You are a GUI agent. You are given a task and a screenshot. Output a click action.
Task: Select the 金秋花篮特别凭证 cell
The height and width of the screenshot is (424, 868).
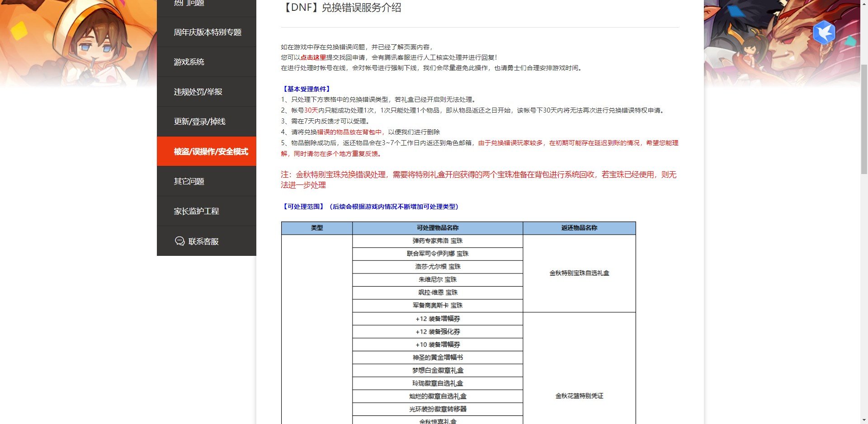[579, 396]
